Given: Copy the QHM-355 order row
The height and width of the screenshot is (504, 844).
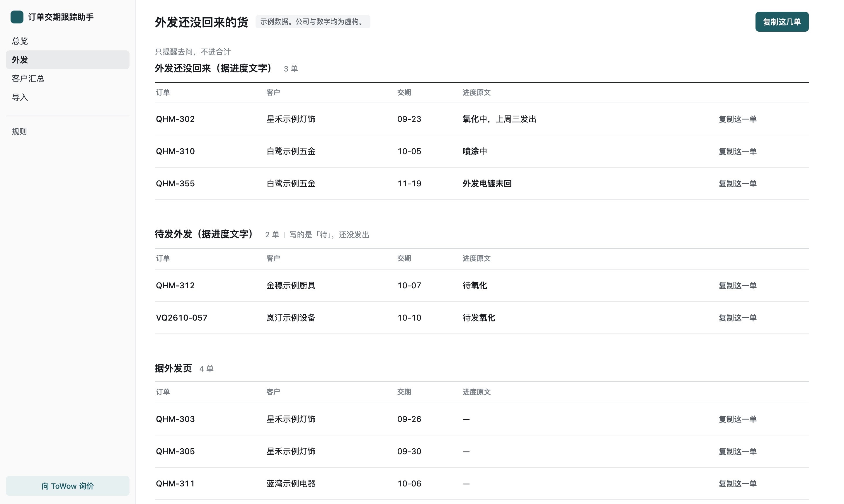Looking at the screenshot, I should 737,184.
